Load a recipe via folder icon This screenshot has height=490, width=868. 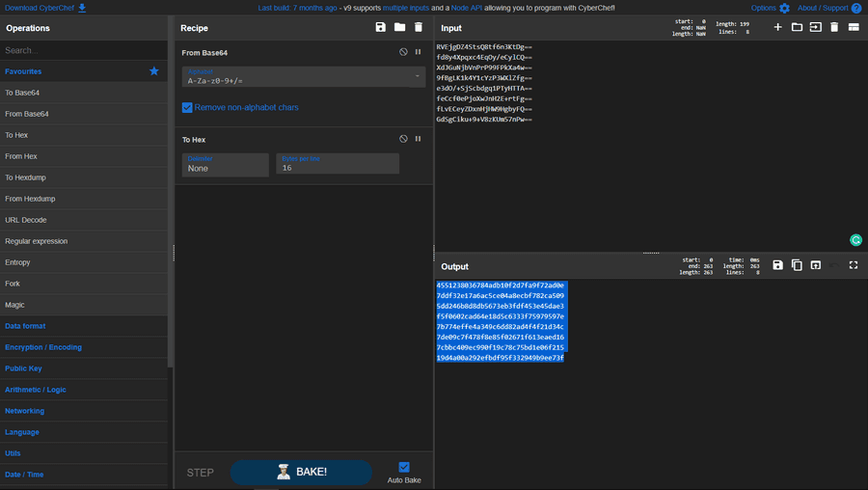399,28
